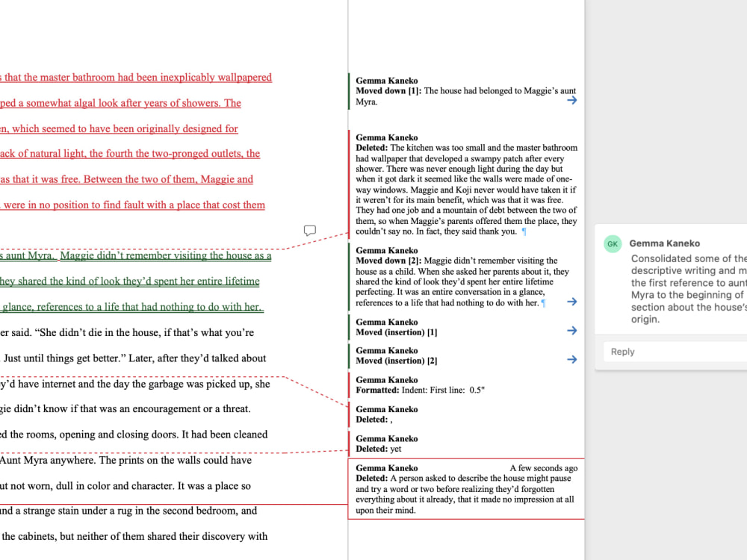Click the blue arrow on "Moved down [2]" balloon
This screenshot has height=560, width=747.
point(571,301)
